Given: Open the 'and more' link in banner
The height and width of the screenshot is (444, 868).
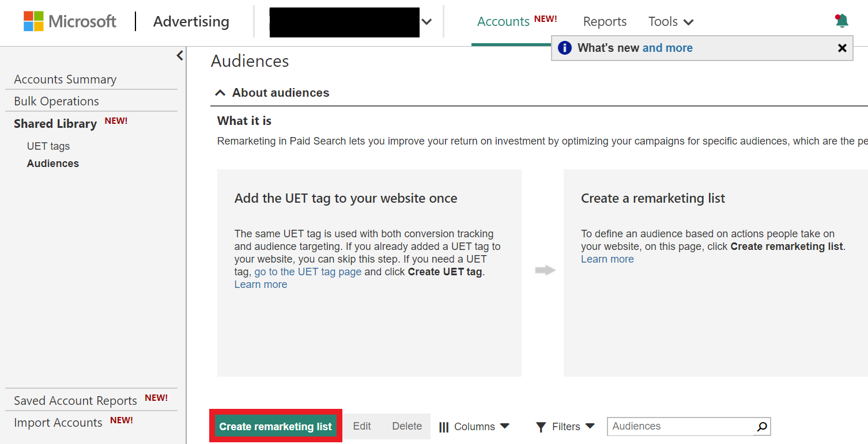Looking at the screenshot, I should point(667,48).
